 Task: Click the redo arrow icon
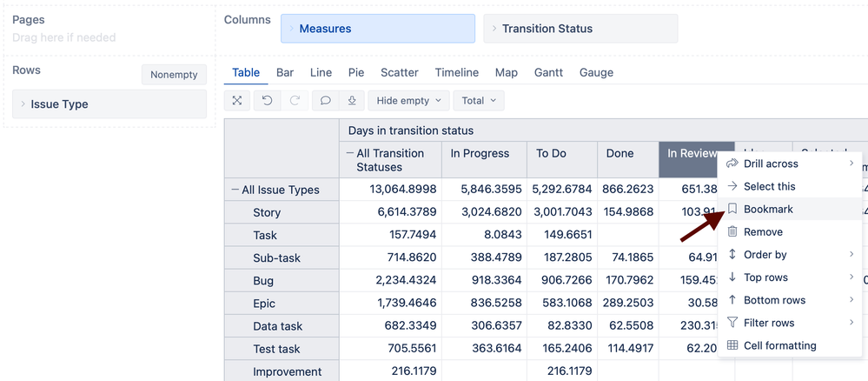295,100
